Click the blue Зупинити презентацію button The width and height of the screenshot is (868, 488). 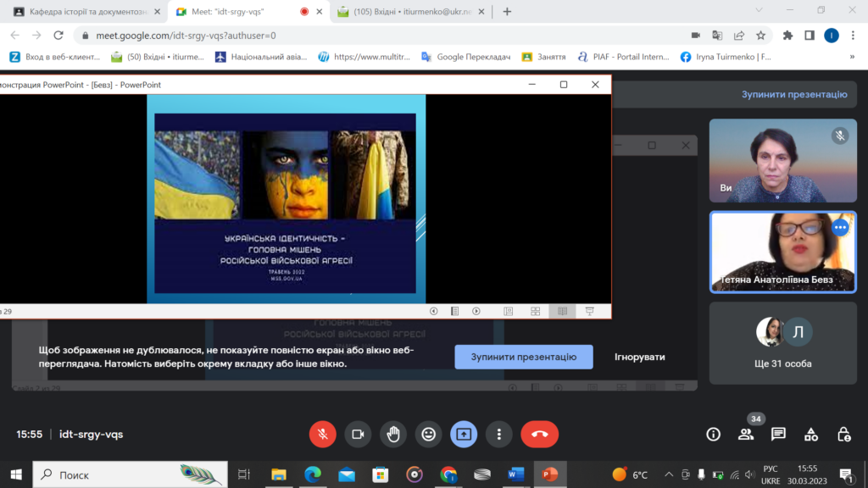click(x=523, y=357)
